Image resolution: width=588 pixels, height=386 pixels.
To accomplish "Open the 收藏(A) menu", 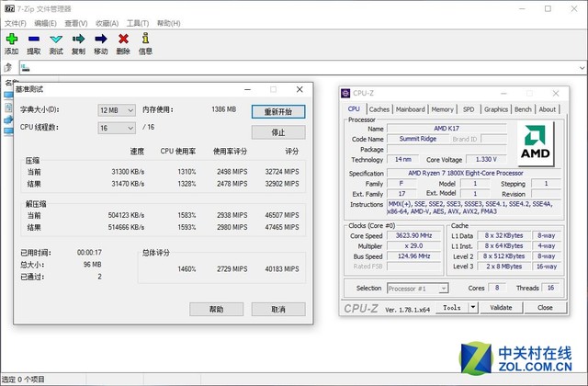I will (107, 23).
